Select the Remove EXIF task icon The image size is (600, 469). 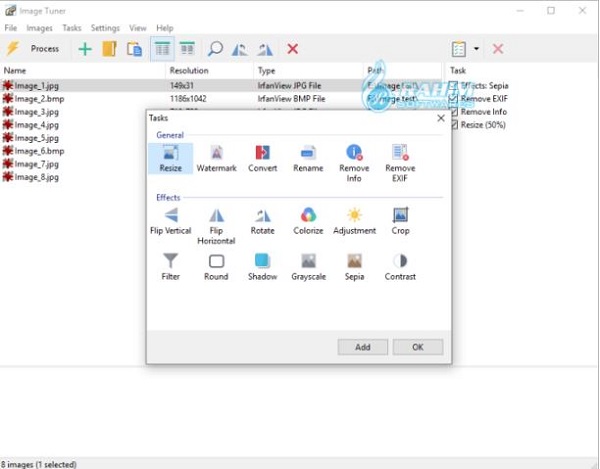tap(400, 164)
